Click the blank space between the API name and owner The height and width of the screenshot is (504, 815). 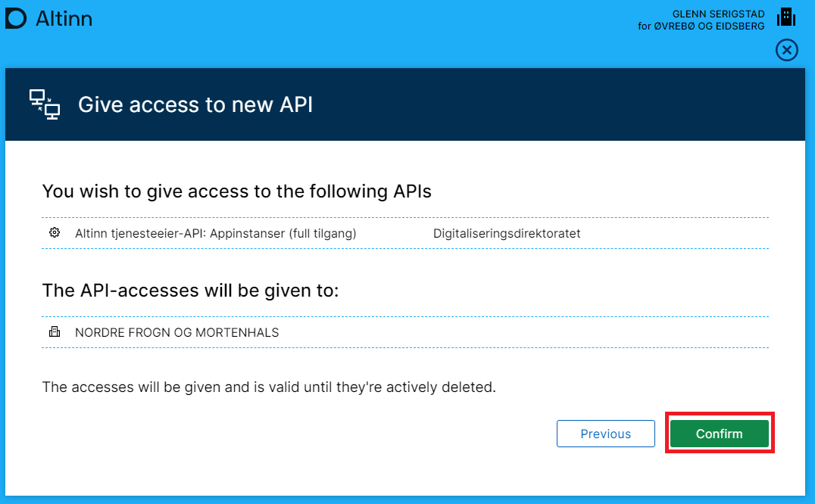tap(394, 233)
